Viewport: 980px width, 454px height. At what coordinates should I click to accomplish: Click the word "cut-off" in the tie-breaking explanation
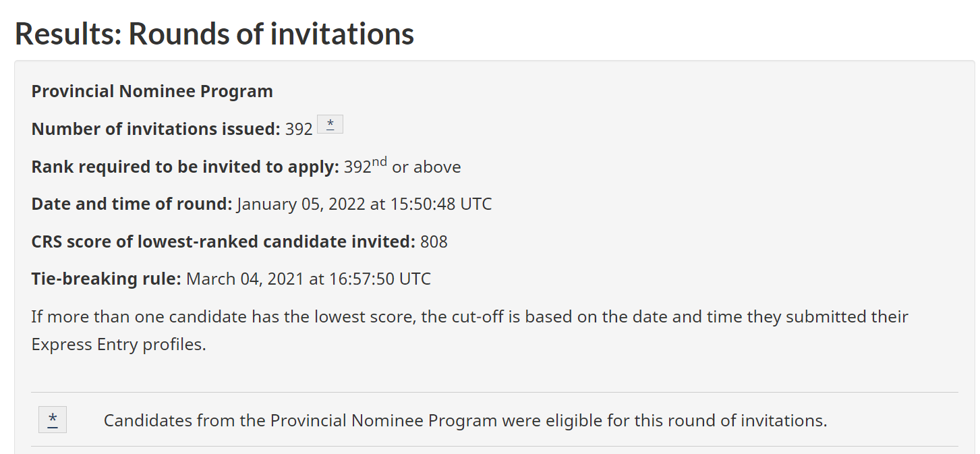473,316
